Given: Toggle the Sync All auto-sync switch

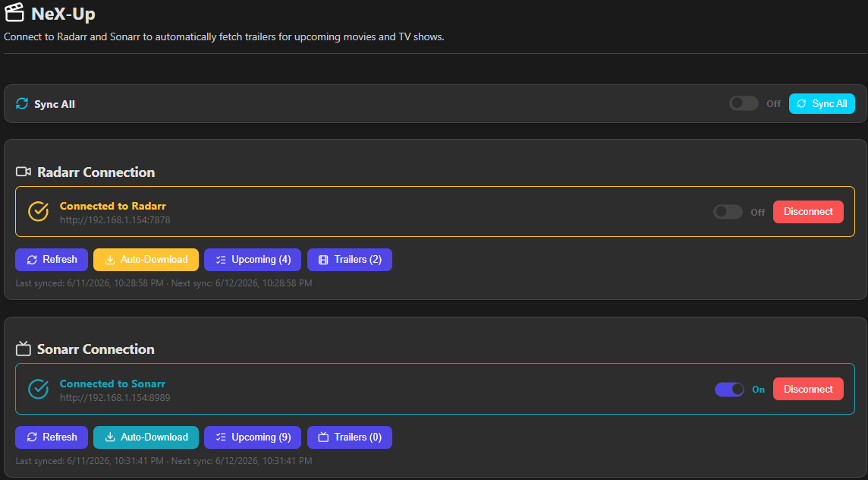Looking at the screenshot, I should pos(744,103).
